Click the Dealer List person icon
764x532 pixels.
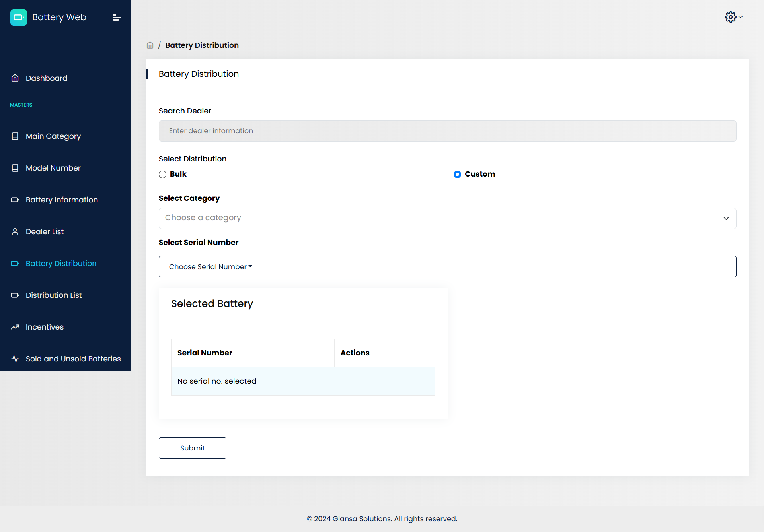(x=15, y=231)
